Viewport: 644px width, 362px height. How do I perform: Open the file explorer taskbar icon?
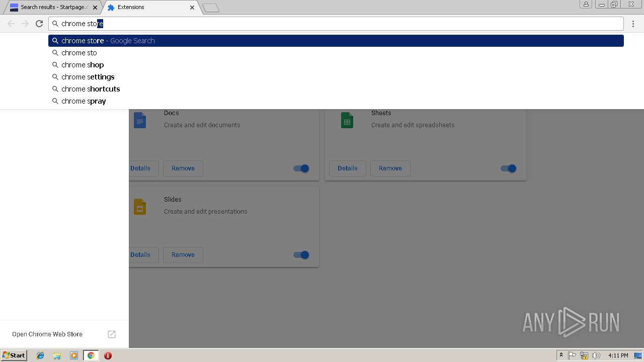(57, 355)
